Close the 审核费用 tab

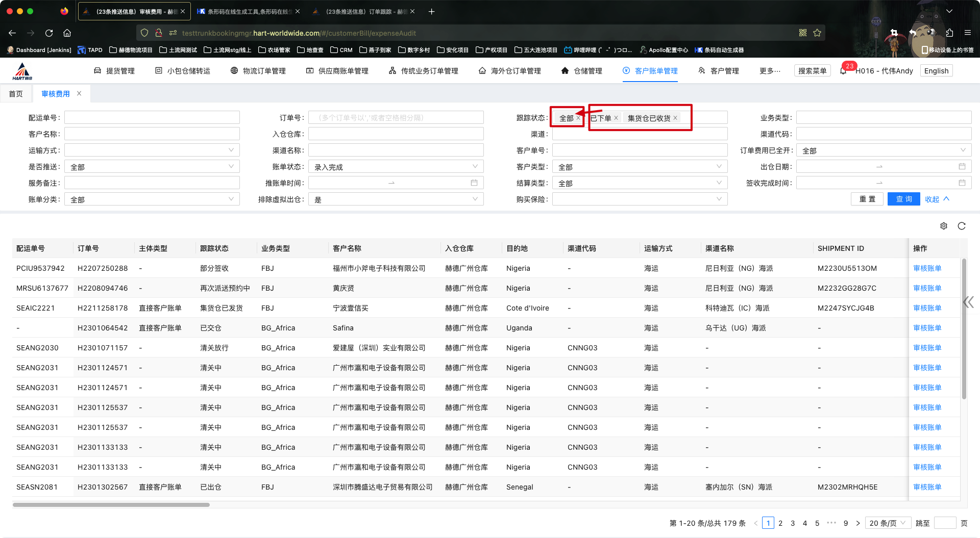coord(79,93)
